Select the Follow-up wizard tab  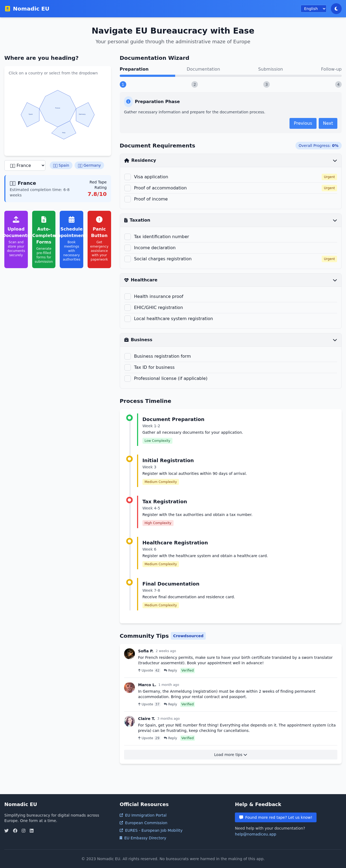pos(331,69)
